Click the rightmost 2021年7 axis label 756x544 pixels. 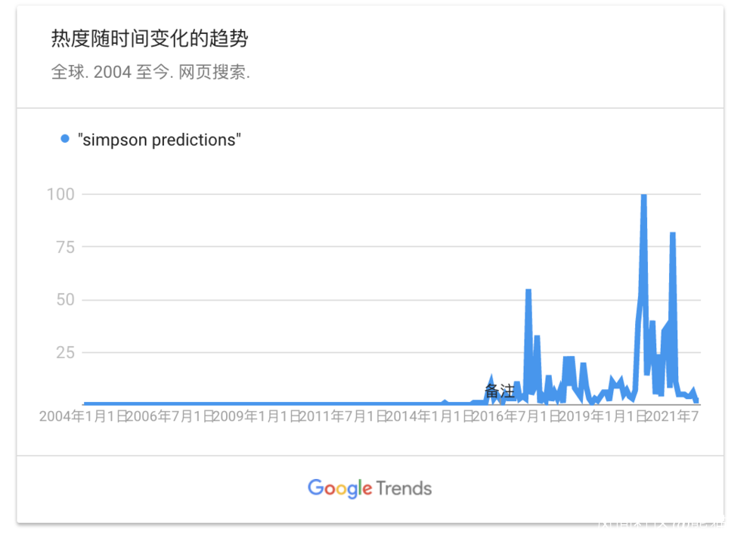pyautogui.click(x=674, y=416)
